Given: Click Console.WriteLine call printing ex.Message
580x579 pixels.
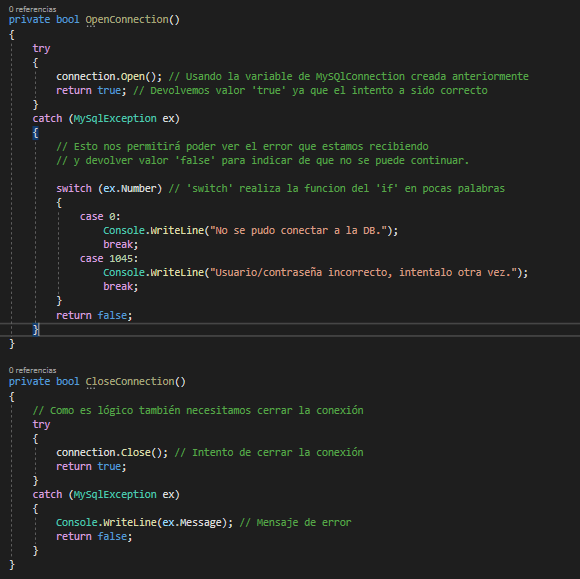Looking at the screenshot, I should click(144, 523).
